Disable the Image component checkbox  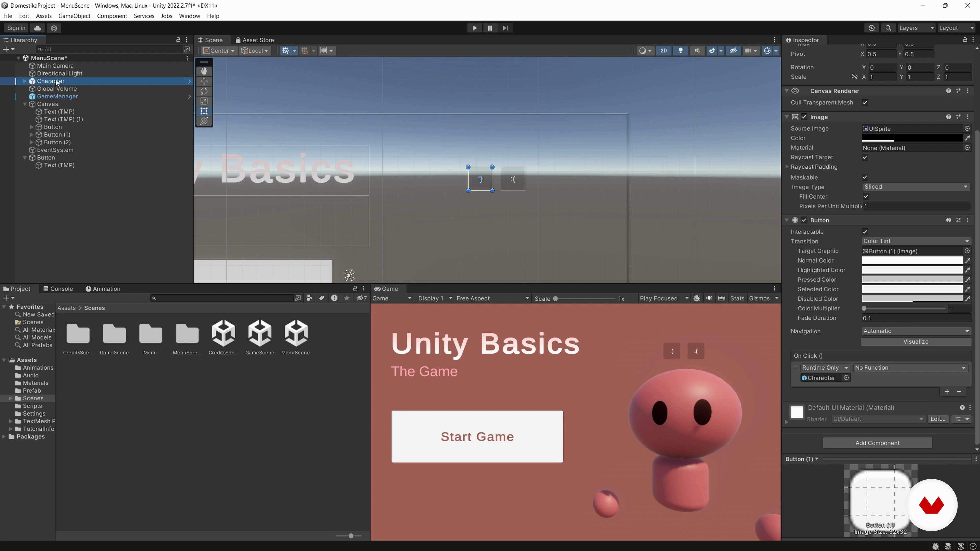804,117
